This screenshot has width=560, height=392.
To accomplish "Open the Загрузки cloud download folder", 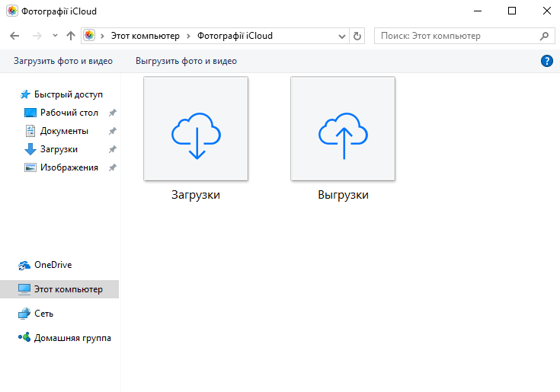I will (x=196, y=129).
